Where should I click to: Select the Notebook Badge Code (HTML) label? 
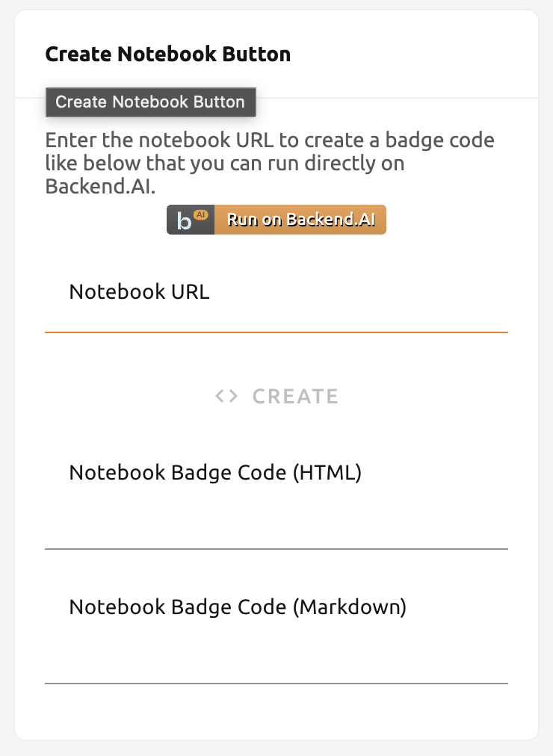pyautogui.click(x=215, y=473)
